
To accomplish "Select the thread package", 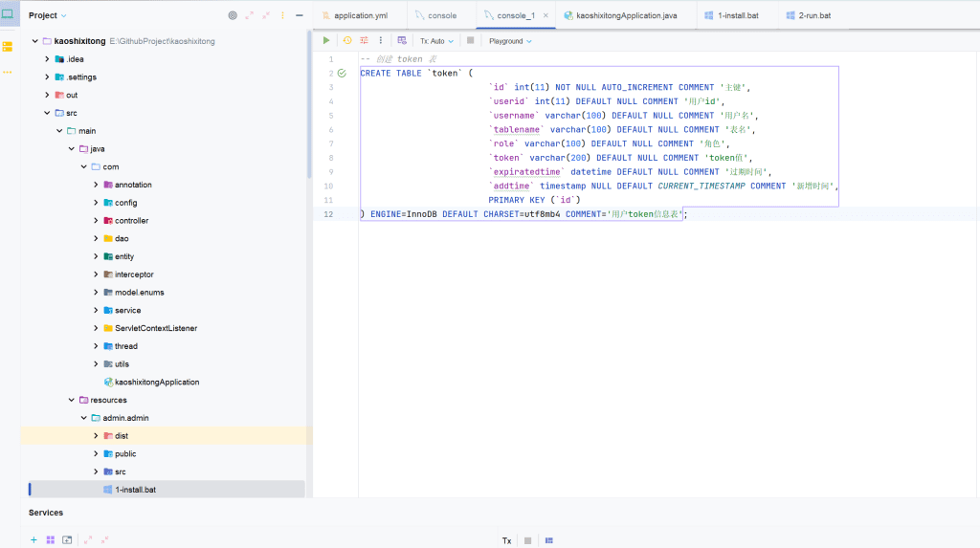I will [x=125, y=346].
